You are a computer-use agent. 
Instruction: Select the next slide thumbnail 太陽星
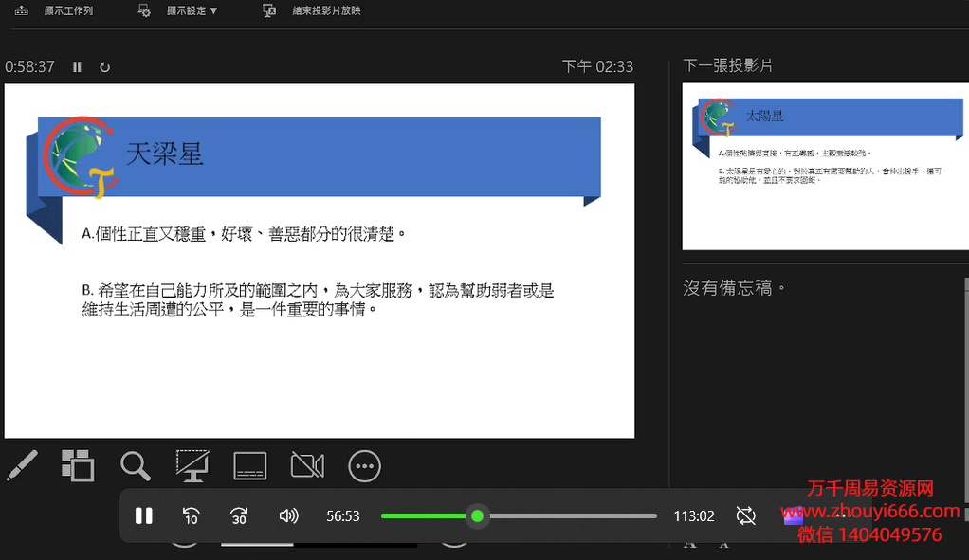[x=824, y=167]
